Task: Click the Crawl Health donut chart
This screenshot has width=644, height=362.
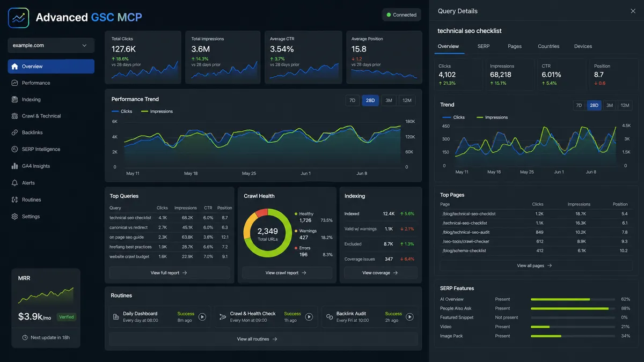Action: coord(267,233)
